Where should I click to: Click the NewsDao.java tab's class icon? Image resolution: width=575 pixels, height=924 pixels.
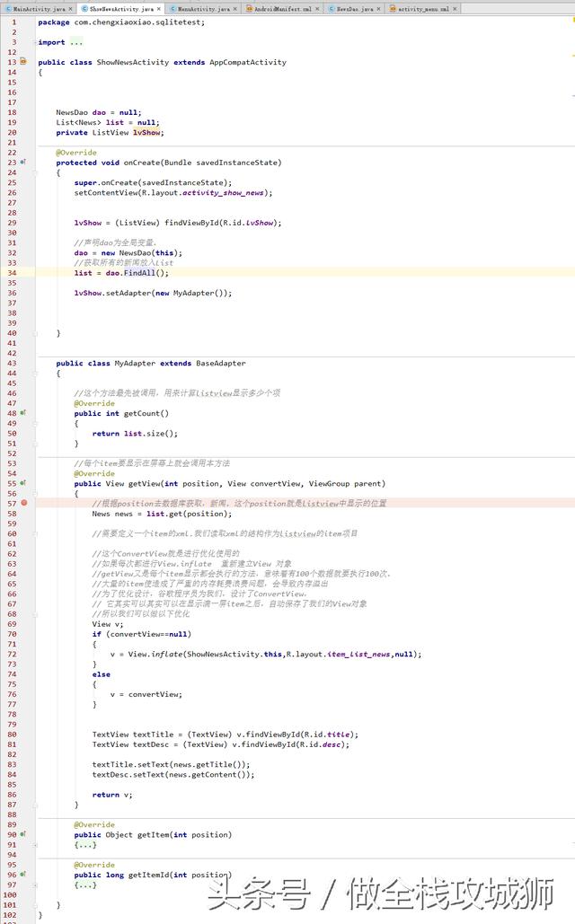click(x=332, y=9)
